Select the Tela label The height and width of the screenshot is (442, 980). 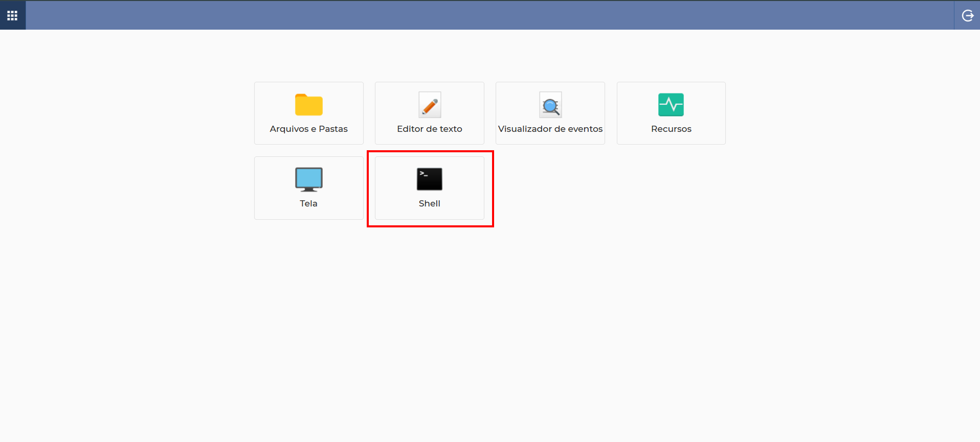[x=309, y=203]
